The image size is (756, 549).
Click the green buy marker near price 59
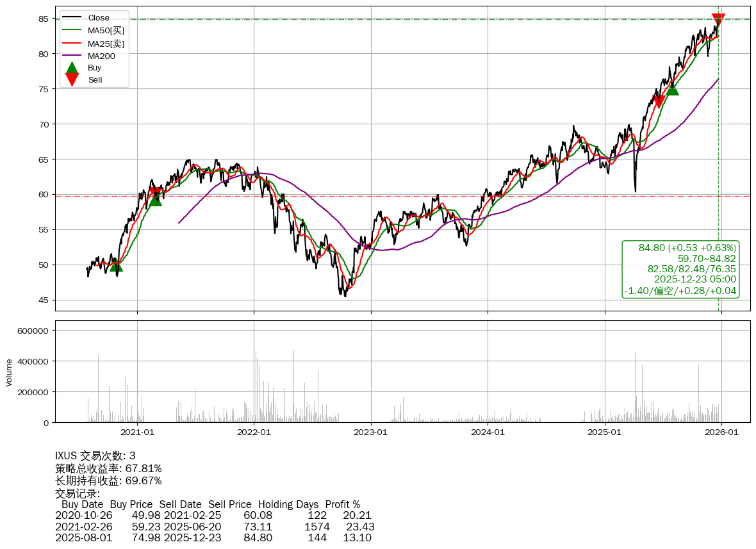point(155,200)
